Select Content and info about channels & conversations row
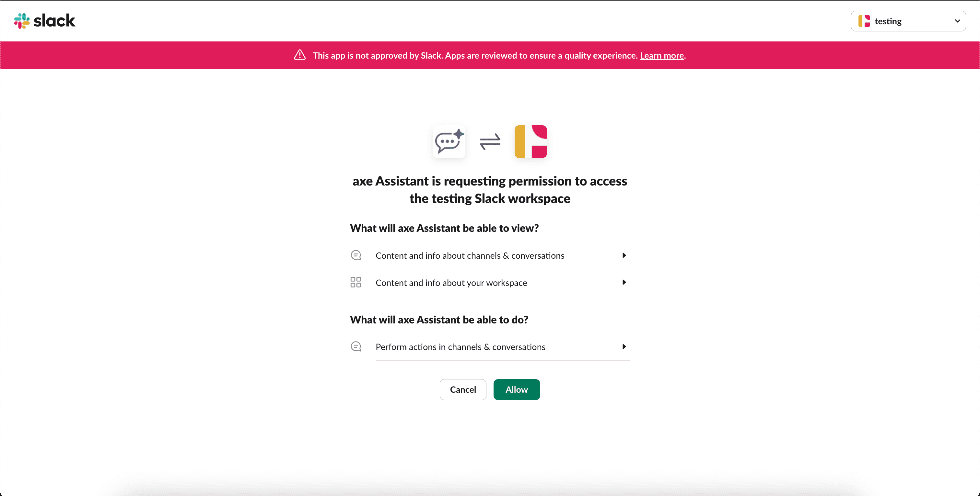Image resolution: width=980 pixels, height=496 pixels. (x=490, y=255)
